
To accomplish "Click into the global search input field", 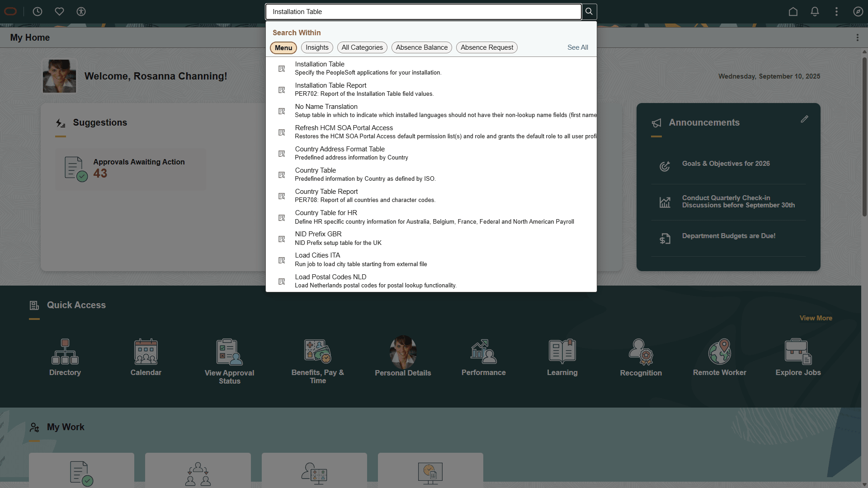I will point(423,12).
